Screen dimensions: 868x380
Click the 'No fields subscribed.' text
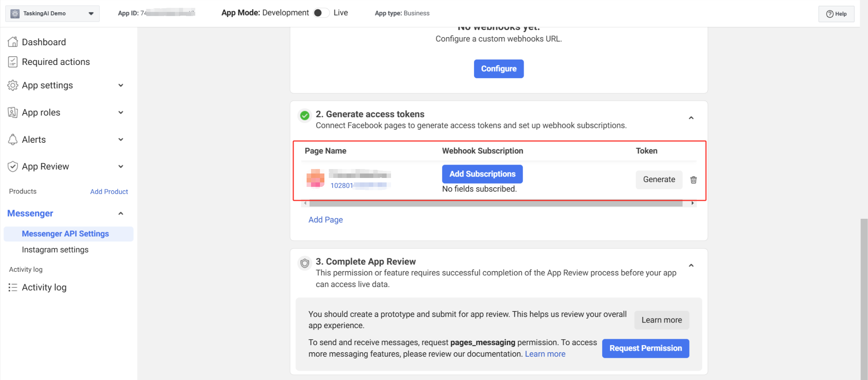click(x=479, y=189)
